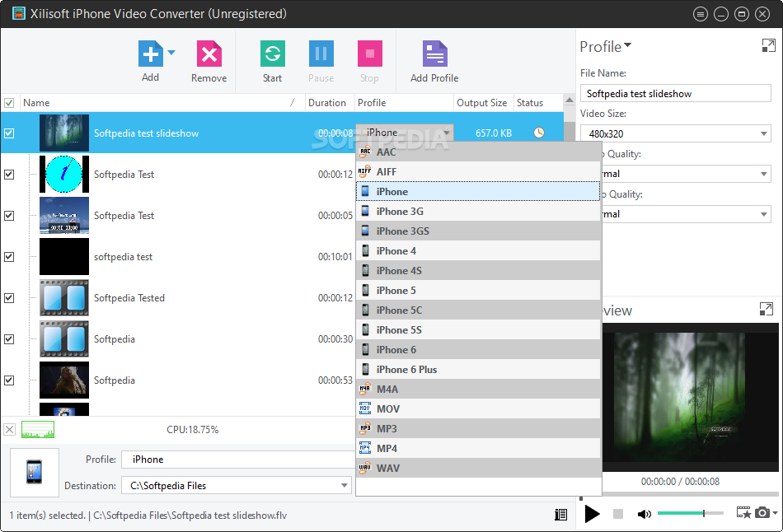Open the title bar menu icon
The height and width of the screenshot is (532, 783).
pos(700,14)
